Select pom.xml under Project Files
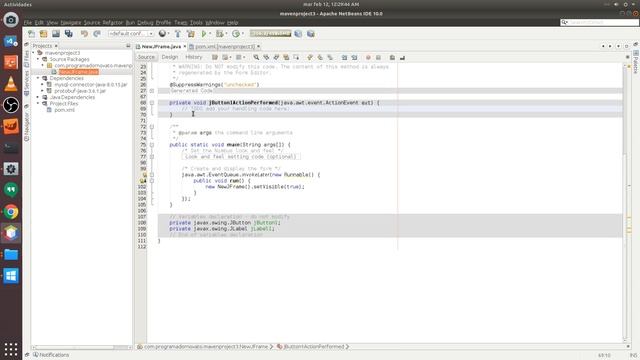The image size is (640, 360). coord(64,110)
